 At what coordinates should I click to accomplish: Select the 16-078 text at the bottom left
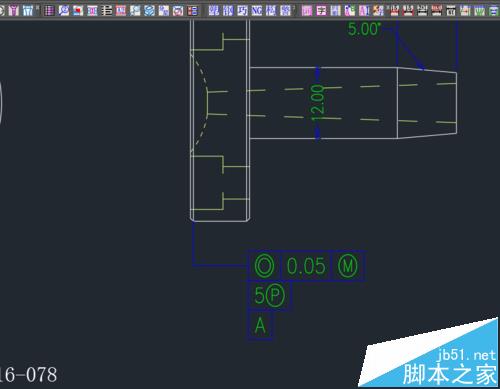pyautogui.click(x=29, y=375)
